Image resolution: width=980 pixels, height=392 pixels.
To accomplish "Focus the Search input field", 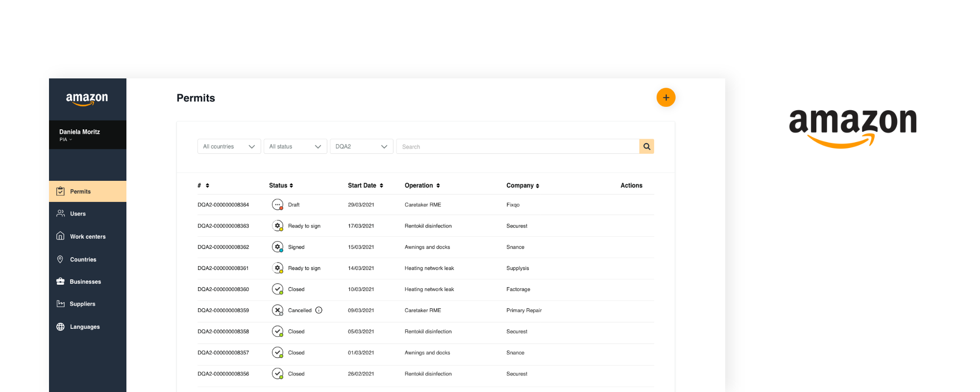I will pos(517,147).
